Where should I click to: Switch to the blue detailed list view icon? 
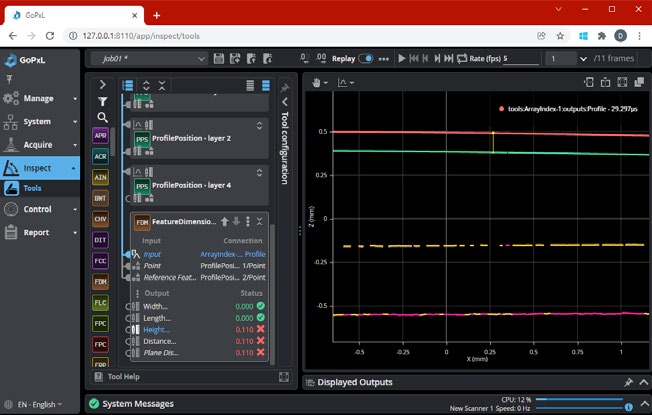[266, 86]
